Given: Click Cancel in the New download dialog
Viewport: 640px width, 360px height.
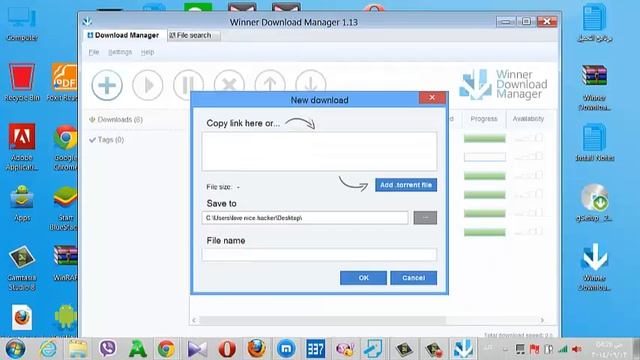Looking at the screenshot, I should pyautogui.click(x=413, y=278).
